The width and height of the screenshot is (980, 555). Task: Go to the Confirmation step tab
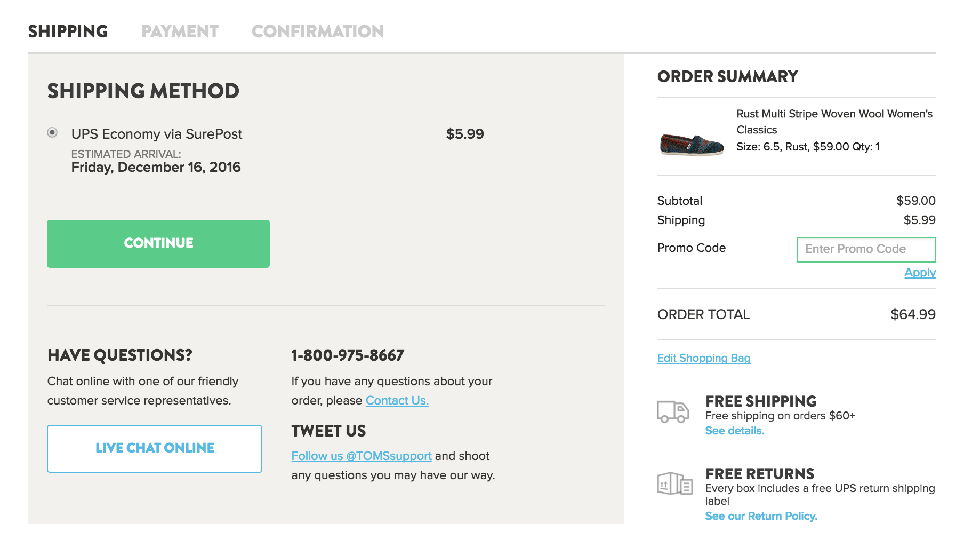click(317, 31)
